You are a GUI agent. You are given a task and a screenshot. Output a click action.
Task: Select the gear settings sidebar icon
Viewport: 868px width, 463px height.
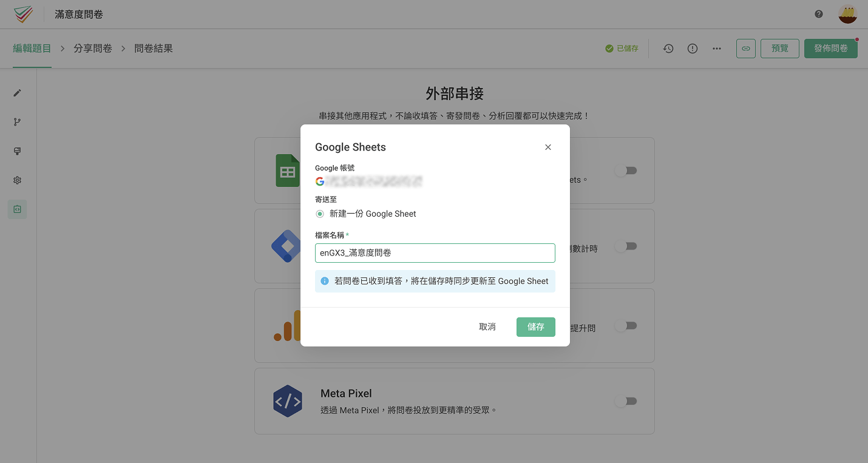pyautogui.click(x=18, y=180)
